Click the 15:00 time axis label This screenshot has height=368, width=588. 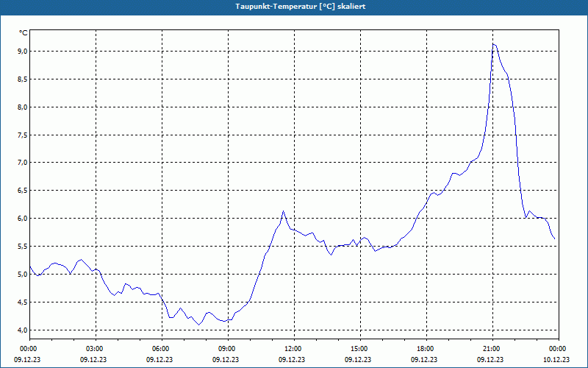point(360,349)
